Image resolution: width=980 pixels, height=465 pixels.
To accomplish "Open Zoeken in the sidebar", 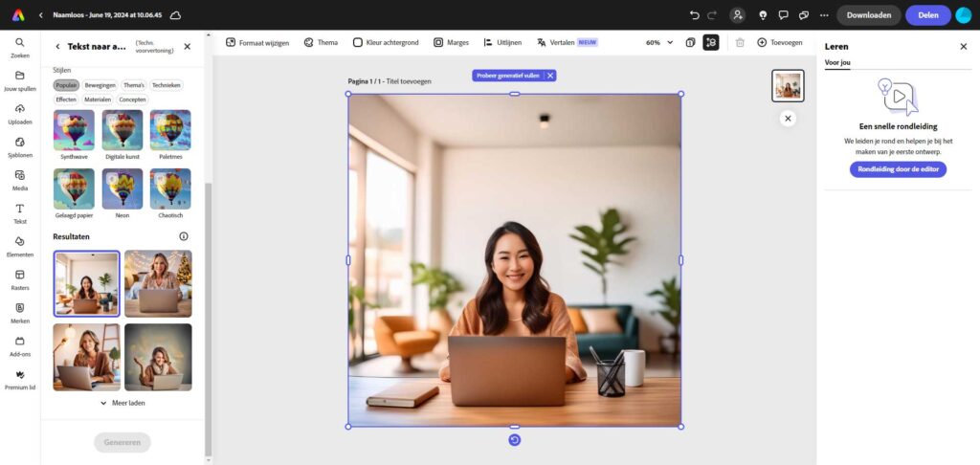I will (x=20, y=48).
